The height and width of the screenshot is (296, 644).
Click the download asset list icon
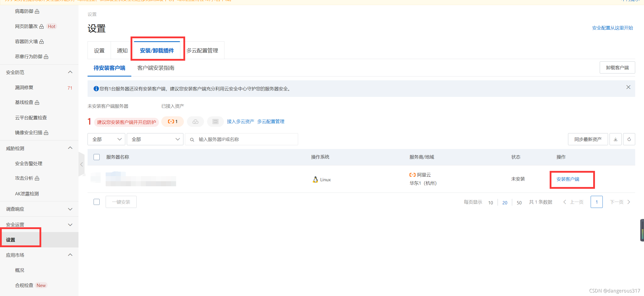coord(615,139)
